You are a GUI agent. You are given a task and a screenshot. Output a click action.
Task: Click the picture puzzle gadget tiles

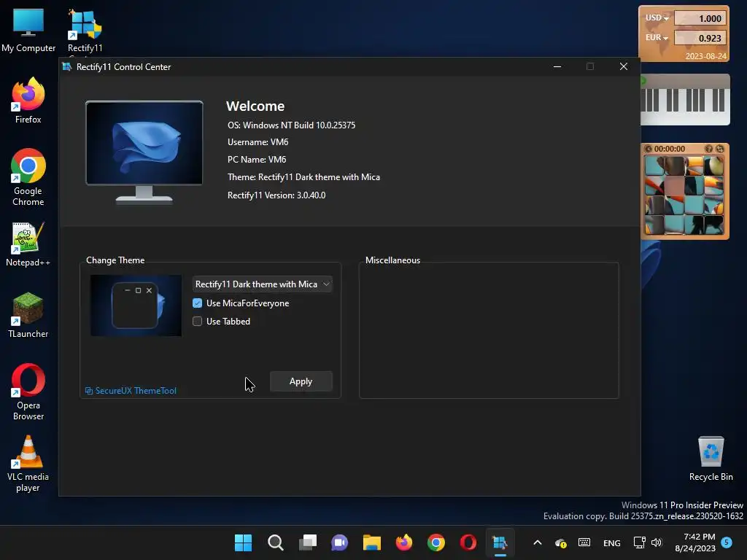pyautogui.click(x=684, y=195)
